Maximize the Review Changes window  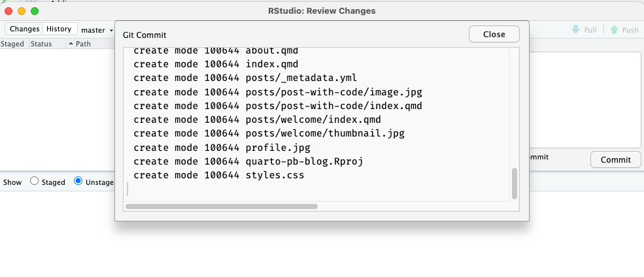click(x=35, y=11)
